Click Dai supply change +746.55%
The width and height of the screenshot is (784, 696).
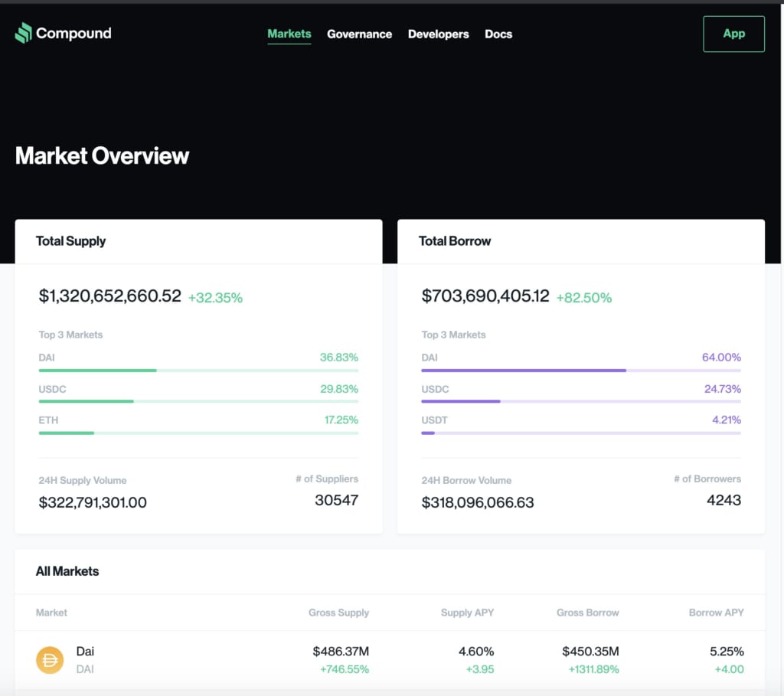[x=345, y=669]
